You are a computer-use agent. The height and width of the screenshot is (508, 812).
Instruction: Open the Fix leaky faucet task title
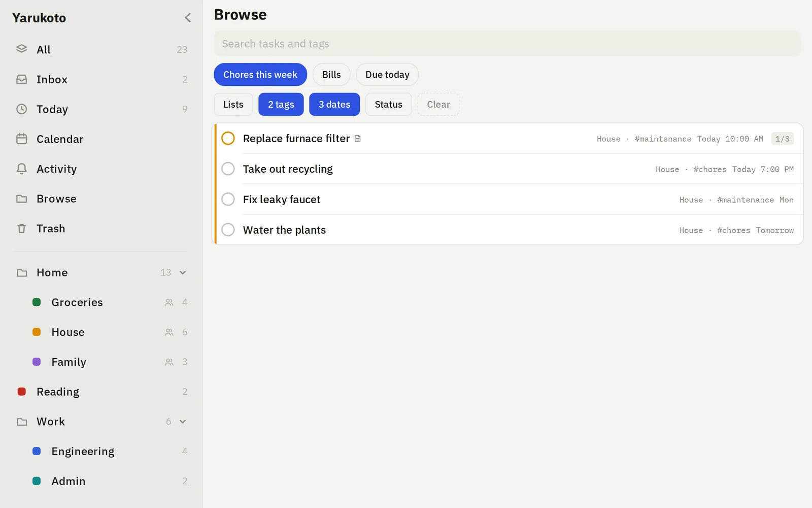[282, 200]
